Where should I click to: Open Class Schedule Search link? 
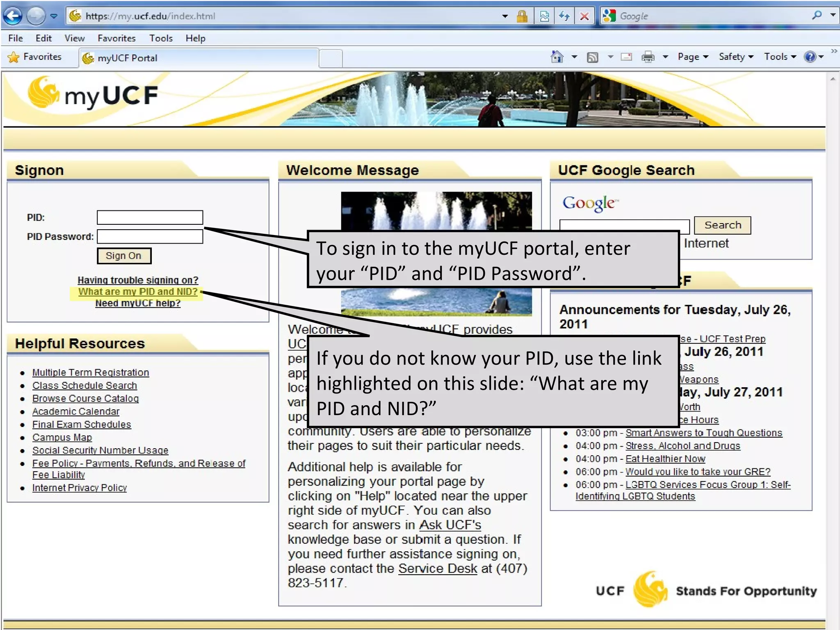[x=84, y=386]
